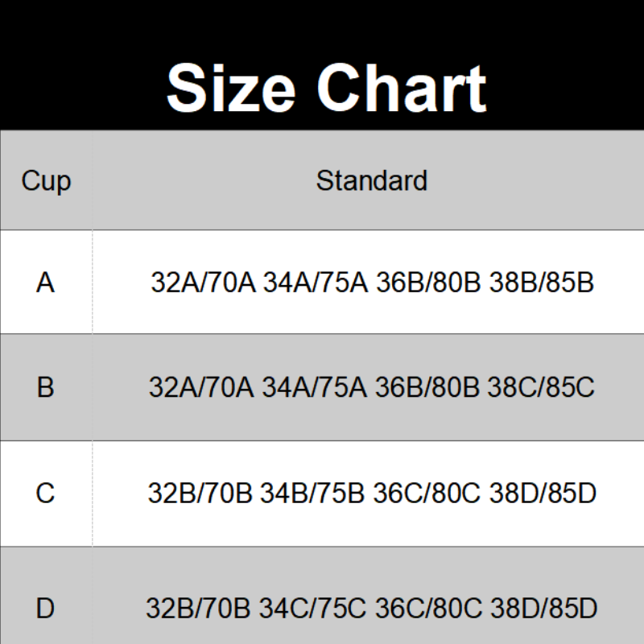Image resolution: width=644 pixels, height=644 pixels.
Task: Select the cup B row label
Action: (x=46, y=387)
